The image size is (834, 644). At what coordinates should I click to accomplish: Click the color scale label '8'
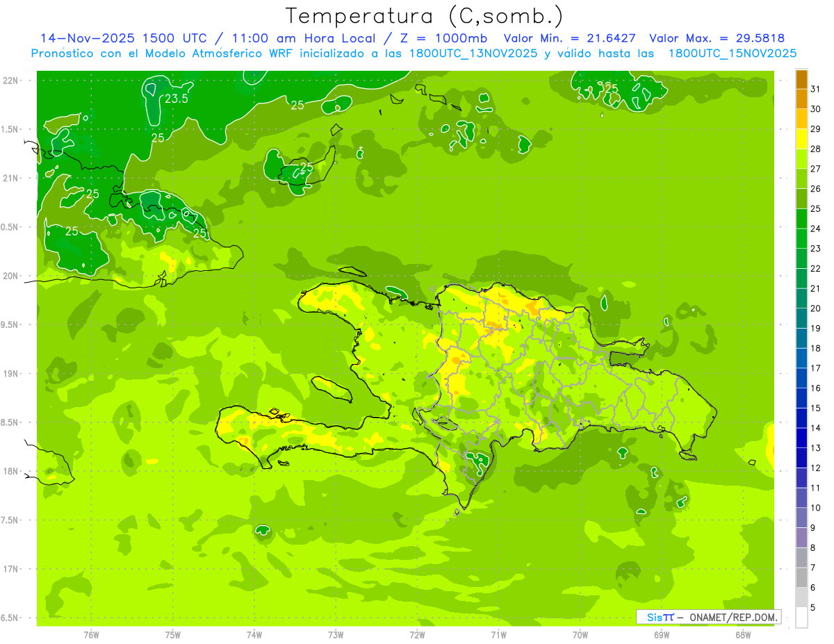pyautogui.click(x=813, y=547)
